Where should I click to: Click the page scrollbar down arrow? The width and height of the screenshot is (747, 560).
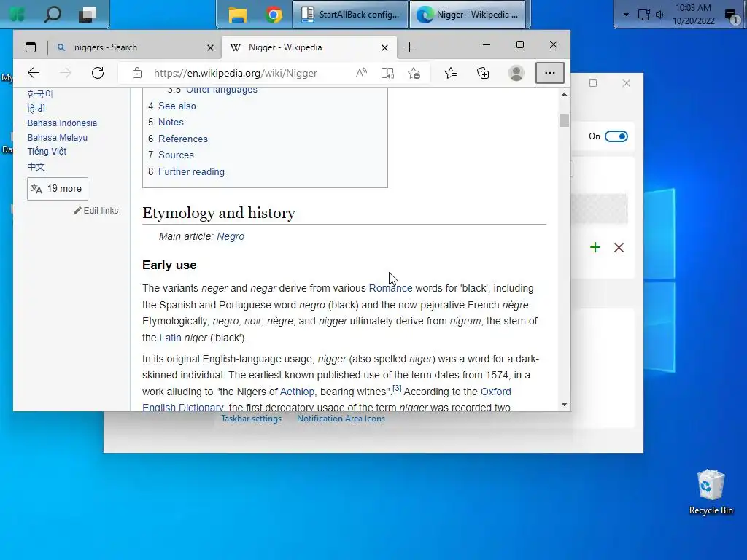point(564,405)
